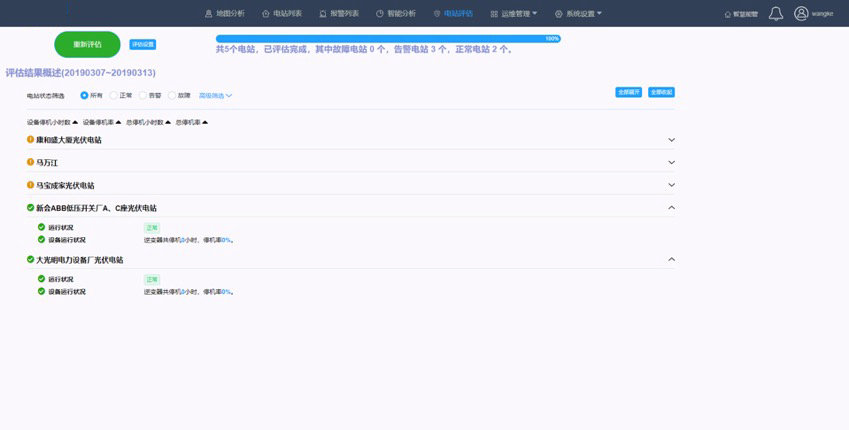Click the sort arrow beside 总停机小时数
Screen dimensions: 849x430
[168, 122]
